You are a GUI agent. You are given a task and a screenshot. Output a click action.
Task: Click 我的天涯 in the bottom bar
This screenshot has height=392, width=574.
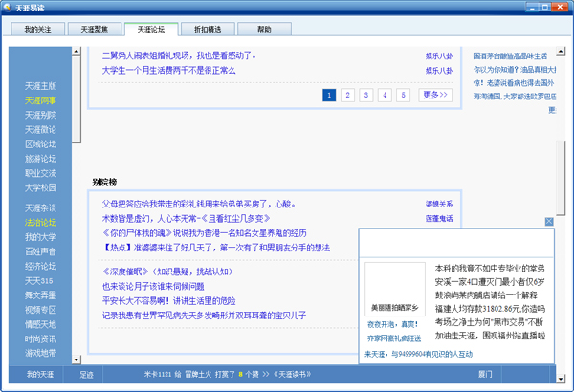(x=40, y=374)
